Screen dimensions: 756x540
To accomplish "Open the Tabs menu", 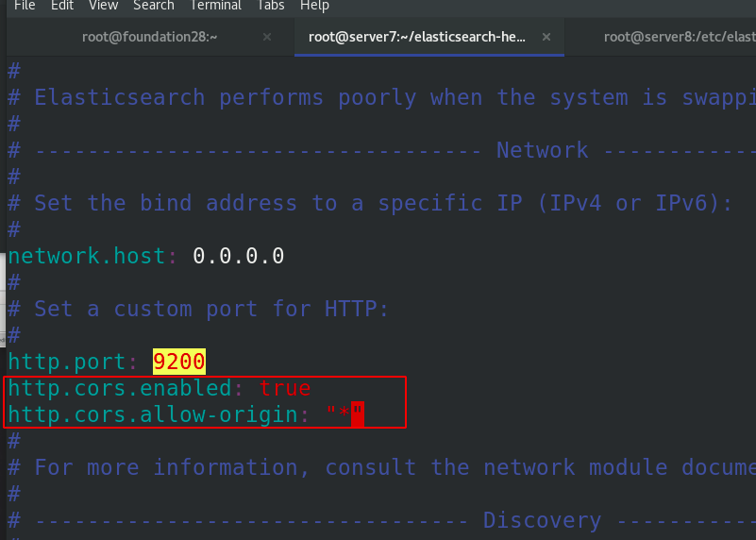I will (271, 6).
